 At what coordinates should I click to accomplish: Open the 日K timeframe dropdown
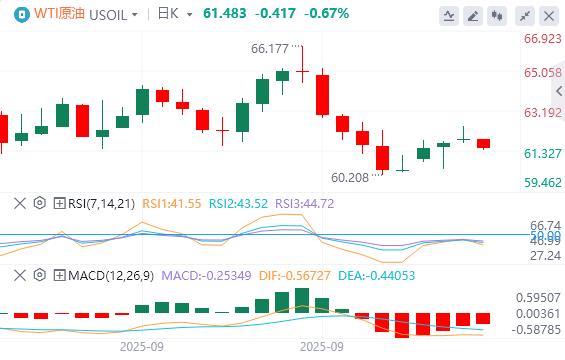[190, 15]
